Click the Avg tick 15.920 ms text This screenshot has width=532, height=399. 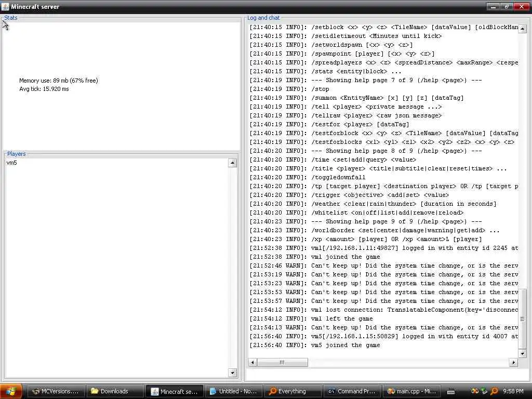coord(44,89)
